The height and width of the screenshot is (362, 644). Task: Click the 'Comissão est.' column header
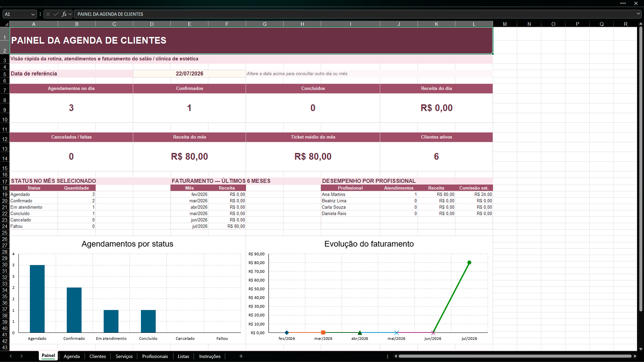474,188
